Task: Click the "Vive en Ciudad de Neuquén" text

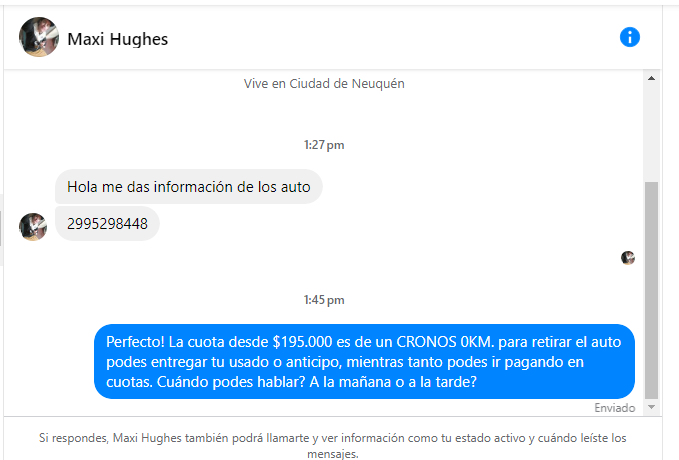Action: coord(324,84)
